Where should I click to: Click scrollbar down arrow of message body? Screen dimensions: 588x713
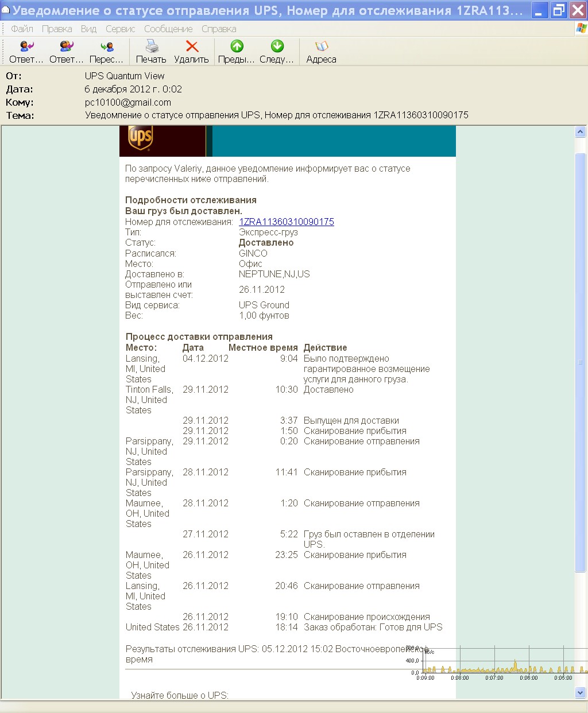click(x=580, y=692)
